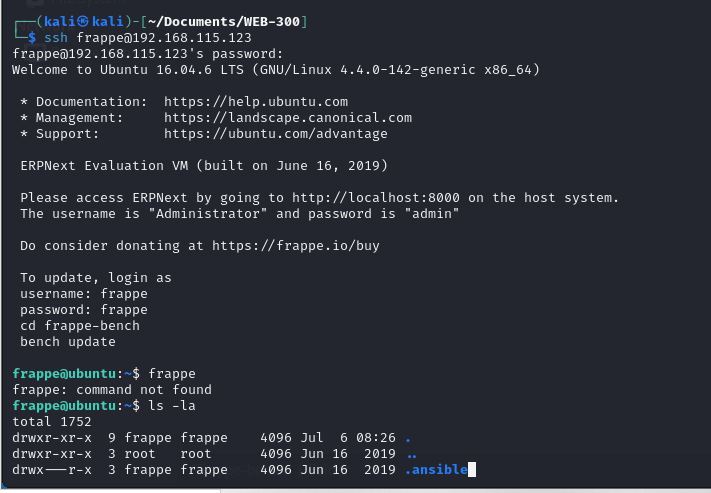This screenshot has height=493, width=711.
Task: Click the "Administrator" username text
Action: click(x=208, y=214)
